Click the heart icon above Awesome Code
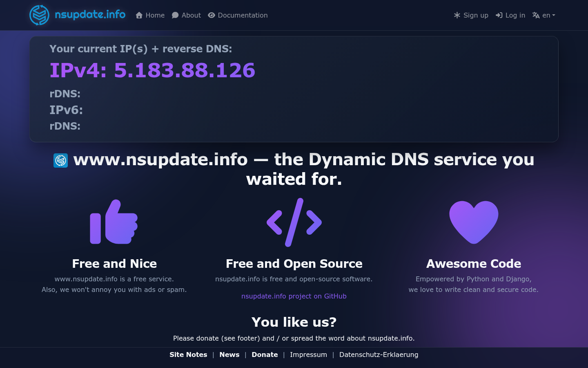588x368 pixels. tap(474, 222)
